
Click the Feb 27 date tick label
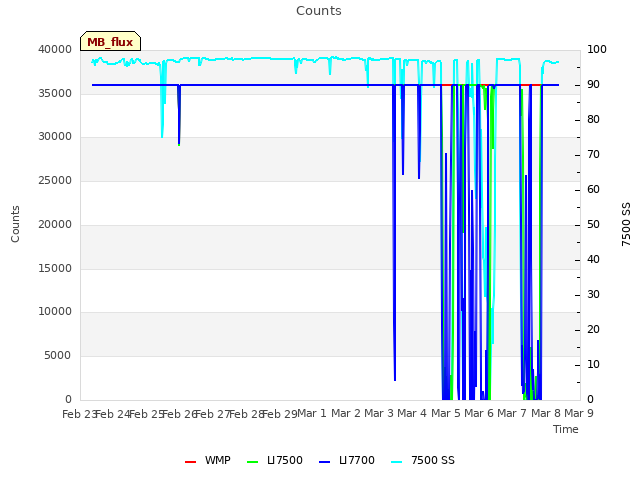tap(213, 414)
